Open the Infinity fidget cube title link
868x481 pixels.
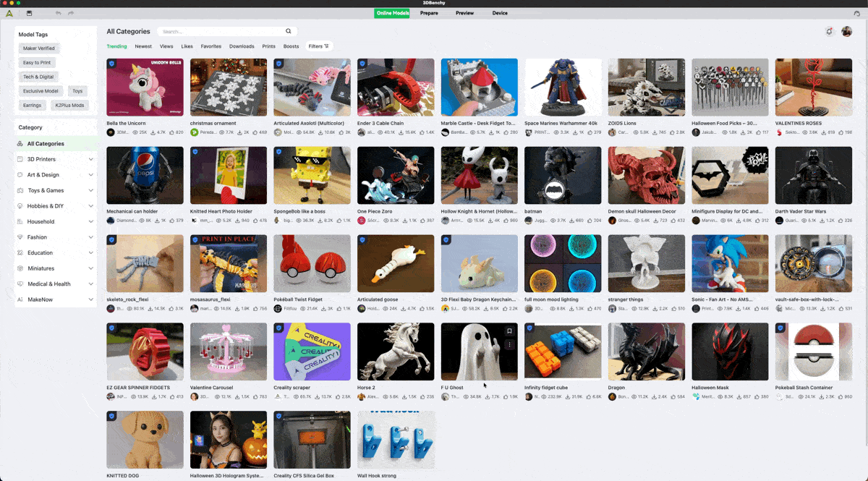coord(545,388)
